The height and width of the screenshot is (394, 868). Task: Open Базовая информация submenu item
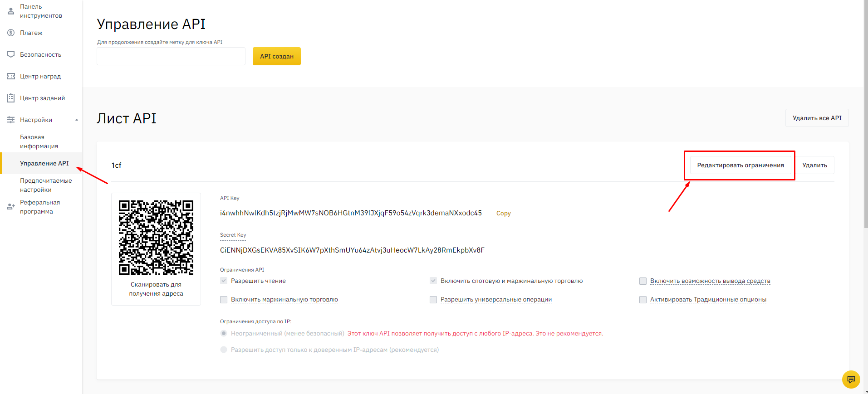tap(39, 141)
